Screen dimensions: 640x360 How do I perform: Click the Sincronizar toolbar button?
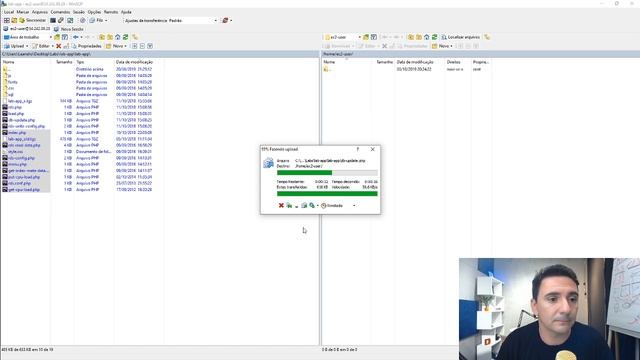pyautogui.click(x=33, y=20)
